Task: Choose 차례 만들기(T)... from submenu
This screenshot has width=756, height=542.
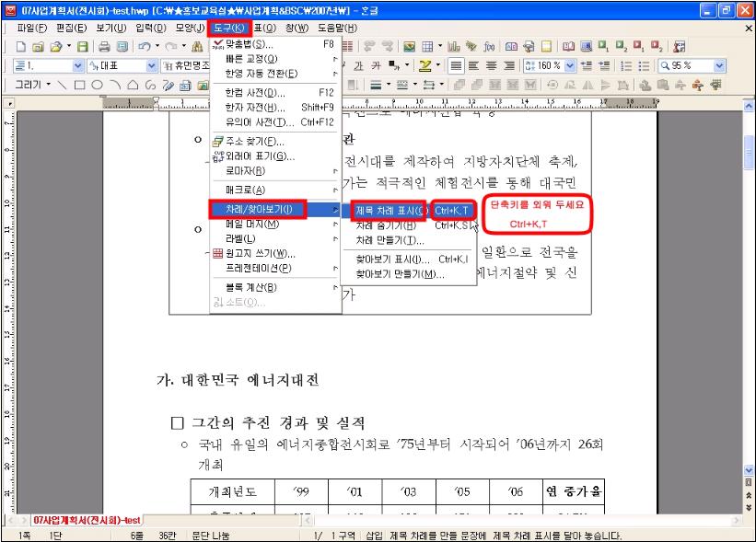Action: 408,240
